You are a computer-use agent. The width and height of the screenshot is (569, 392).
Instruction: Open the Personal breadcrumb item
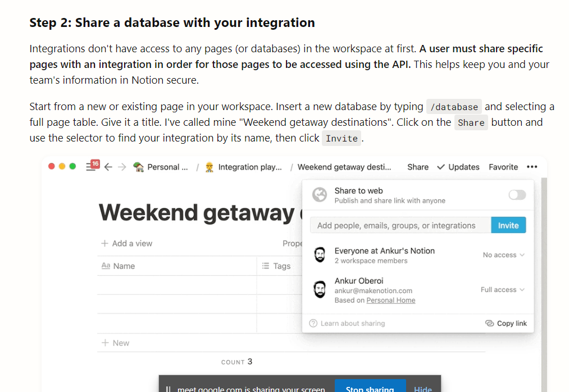161,167
